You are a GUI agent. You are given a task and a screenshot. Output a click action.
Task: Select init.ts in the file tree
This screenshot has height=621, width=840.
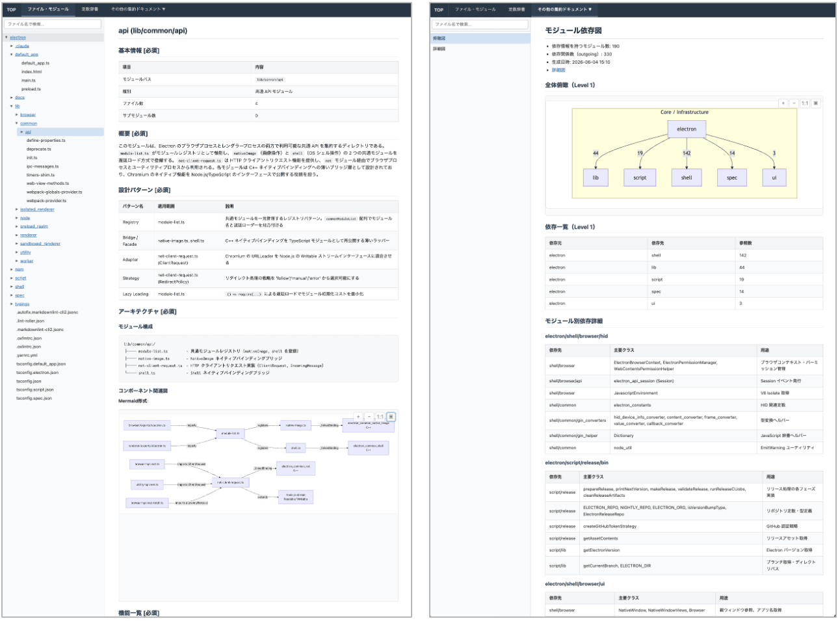[32, 158]
